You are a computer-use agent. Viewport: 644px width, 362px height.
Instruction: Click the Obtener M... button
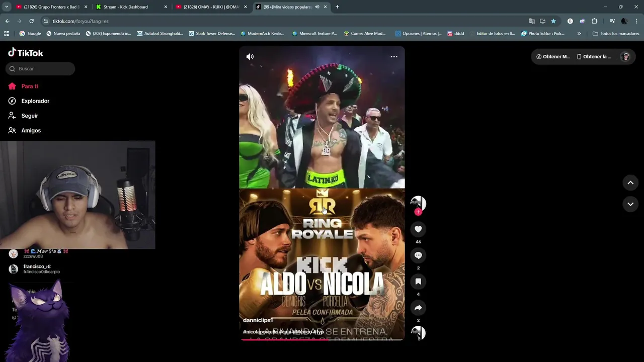[553, 57]
